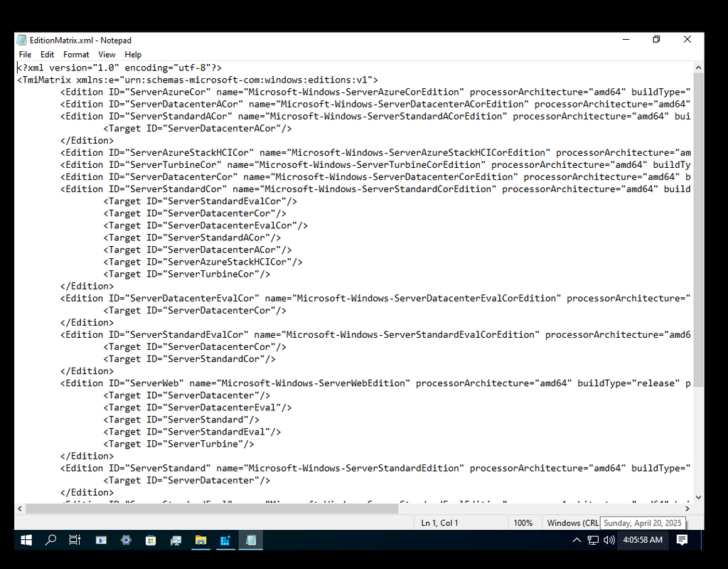Open Microsoft Store from the taskbar
Screen dimensions: 728x569
tap(151, 540)
